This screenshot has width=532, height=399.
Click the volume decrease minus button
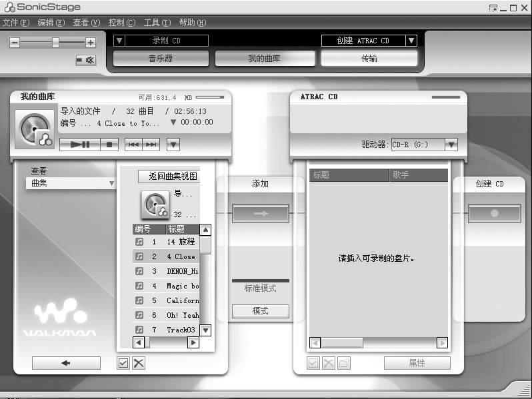coord(14,43)
